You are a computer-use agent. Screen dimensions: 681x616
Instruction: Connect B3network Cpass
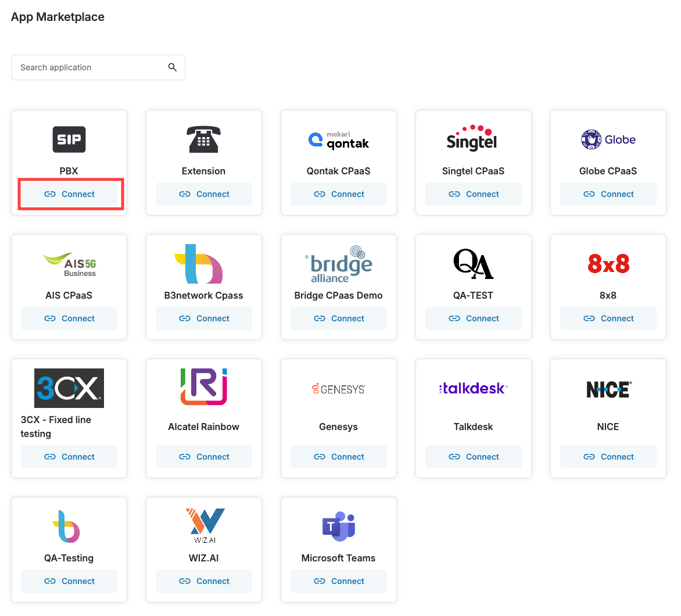(204, 318)
